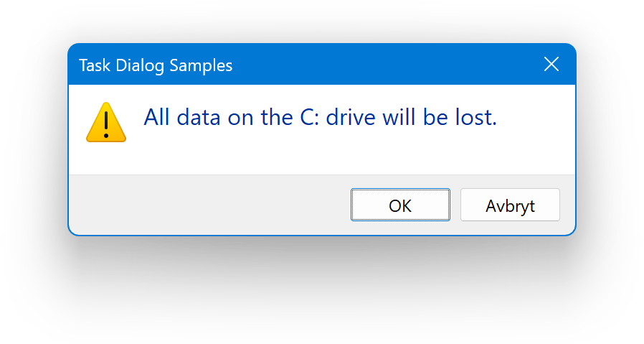This screenshot has height=344, width=644.
Task: Confirm the warning with OK
Action: [x=400, y=205]
